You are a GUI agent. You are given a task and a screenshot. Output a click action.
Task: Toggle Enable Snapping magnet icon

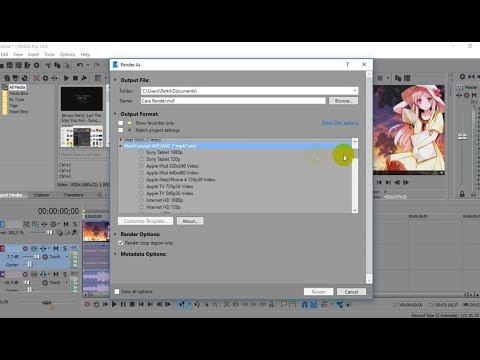(304, 304)
